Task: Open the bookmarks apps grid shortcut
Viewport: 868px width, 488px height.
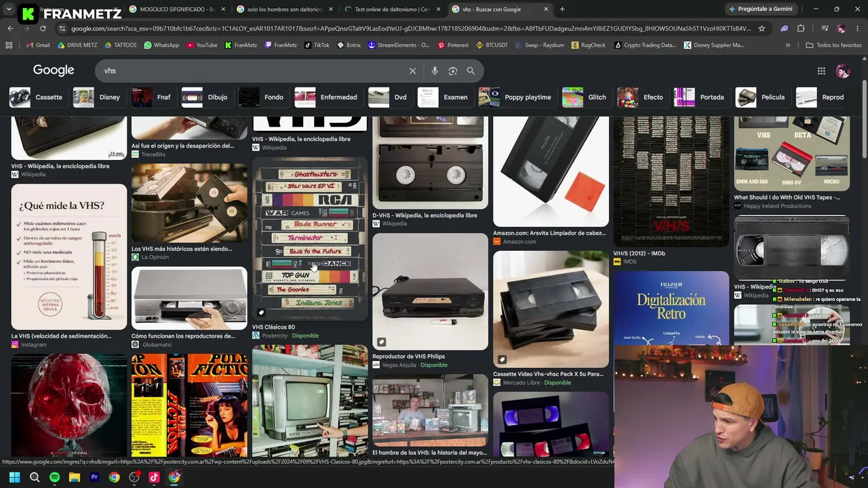Action: click(9, 45)
